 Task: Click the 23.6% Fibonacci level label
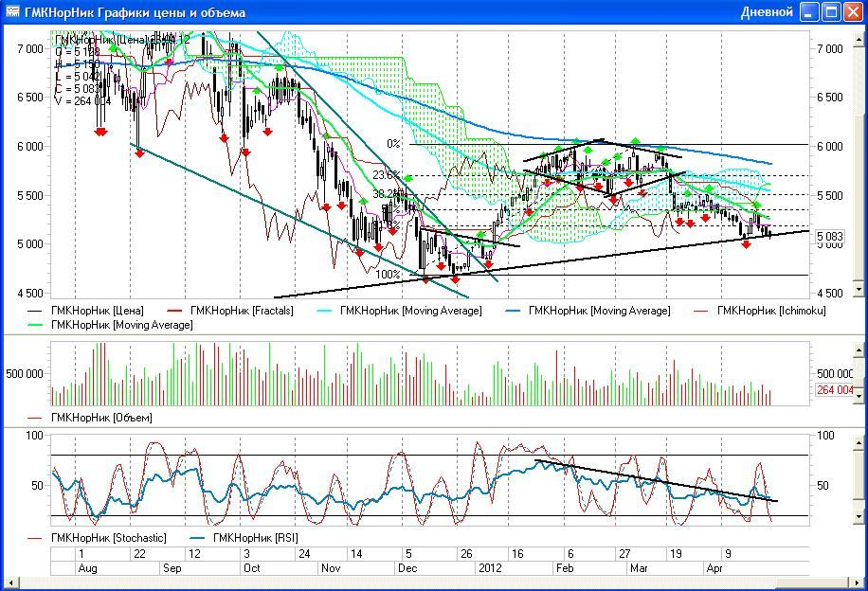(x=386, y=175)
